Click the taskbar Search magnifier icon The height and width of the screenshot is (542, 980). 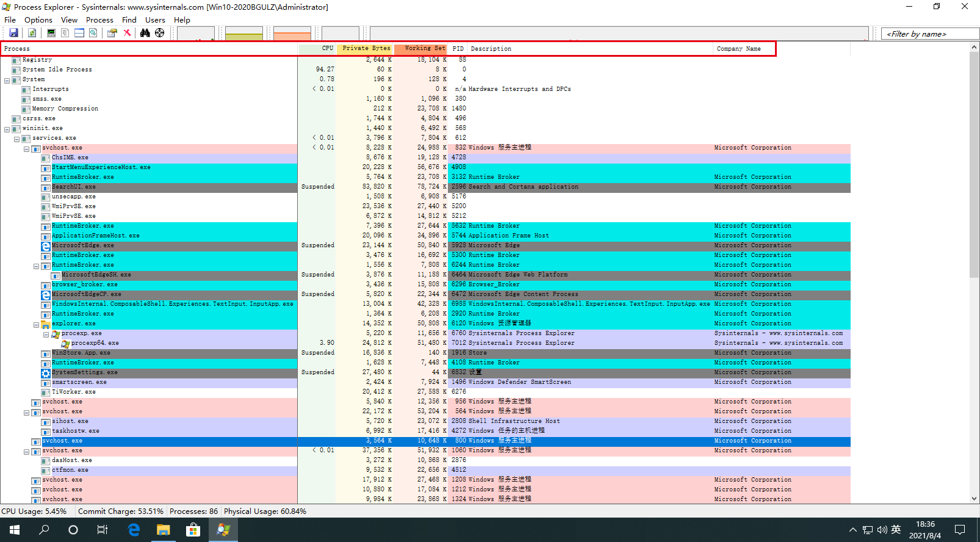click(x=44, y=530)
